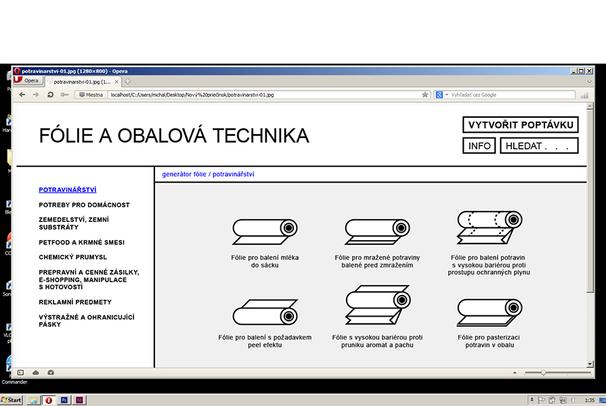Open PETFOOD A KRMNÉ SMĚSI category
The width and height of the screenshot is (606, 406).
tap(81, 242)
